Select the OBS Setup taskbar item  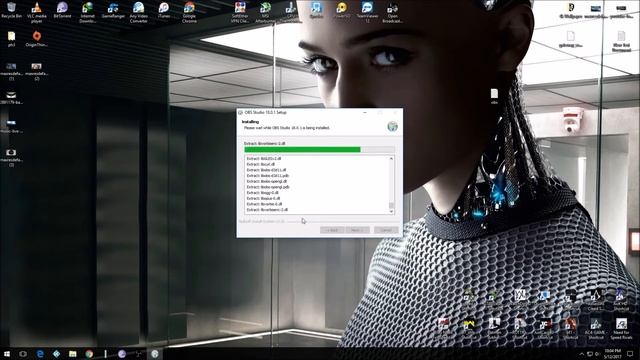[x=155, y=354]
